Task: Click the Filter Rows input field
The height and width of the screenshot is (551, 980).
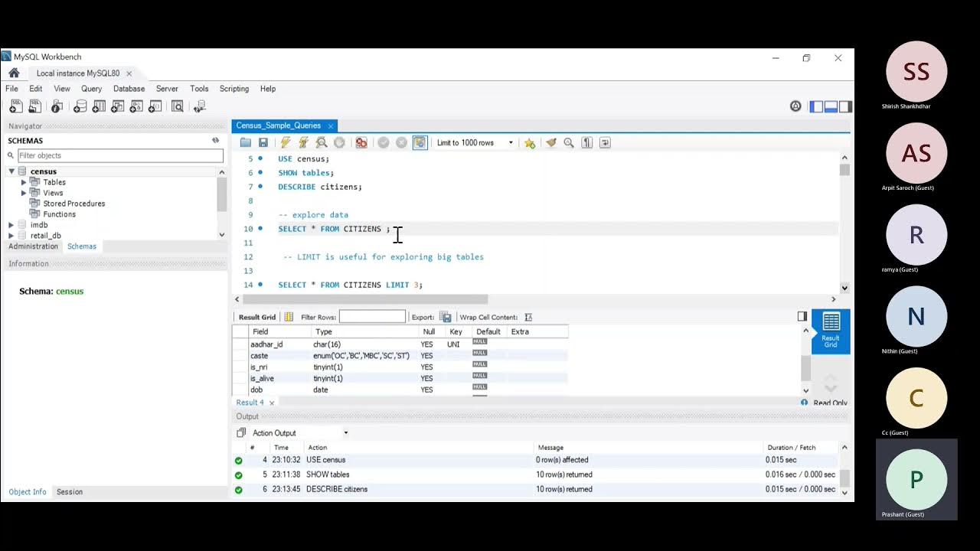Action: [372, 317]
